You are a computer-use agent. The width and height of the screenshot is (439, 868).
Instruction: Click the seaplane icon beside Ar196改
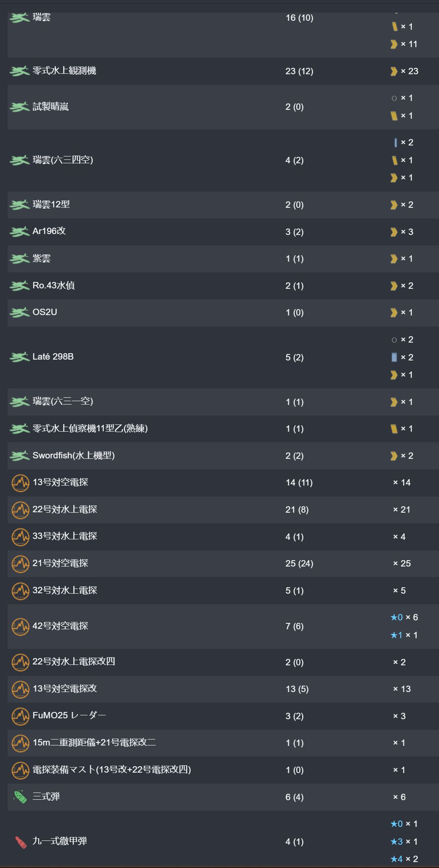[19, 232]
